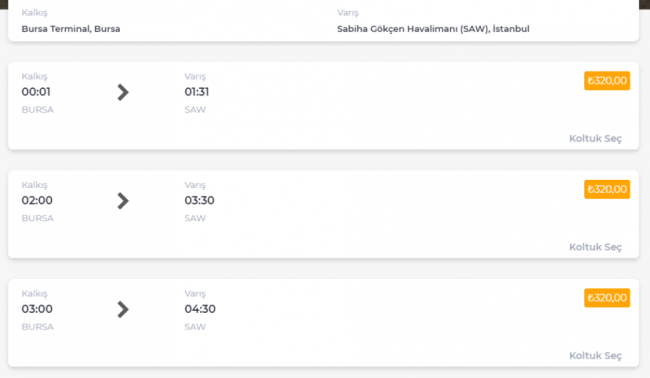
Task: Select the 02:00 departure time text
Action: (x=37, y=201)
